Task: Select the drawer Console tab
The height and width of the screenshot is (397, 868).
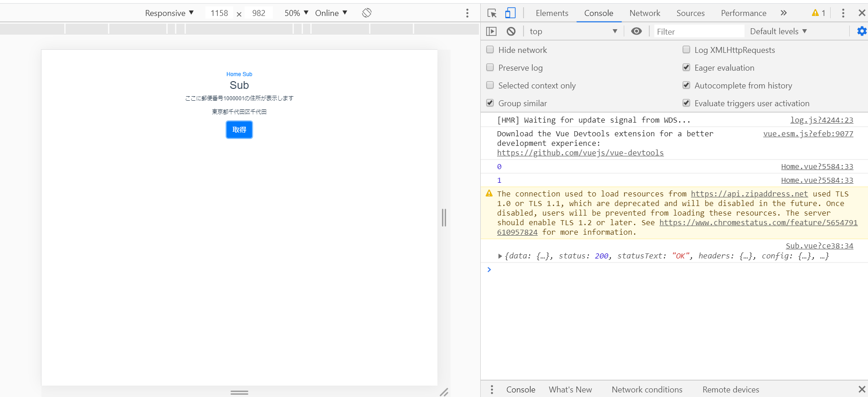Action: pyautogui.click(x=521, y=390)
